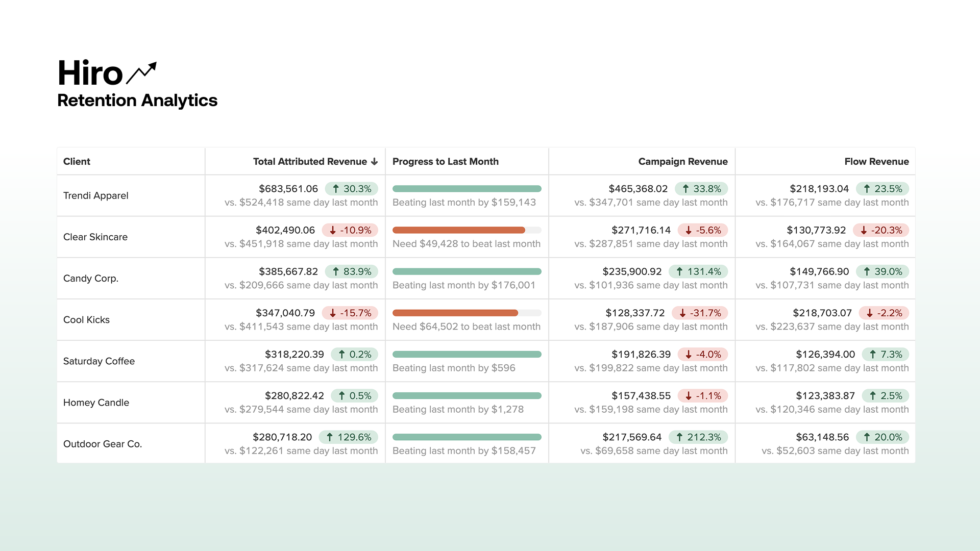The height and width of the screenshot is (551, 980).
Task: Click the Hiro trending arrow logo icon
Action: (141, 73)
